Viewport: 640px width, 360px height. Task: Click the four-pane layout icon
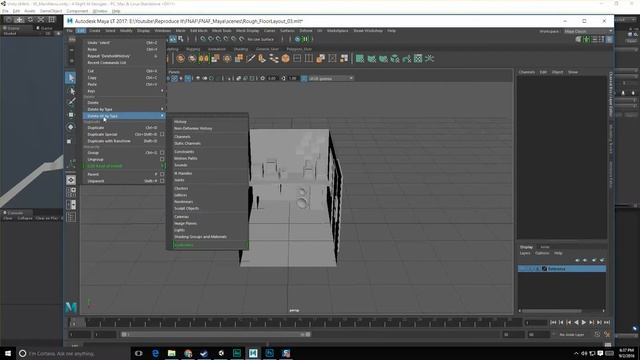[71, 192]
